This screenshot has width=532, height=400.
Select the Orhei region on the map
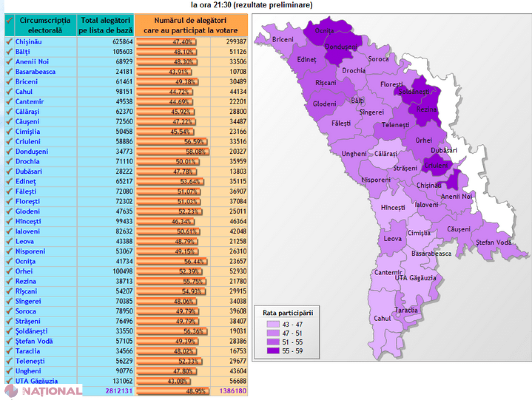(423, 140)
